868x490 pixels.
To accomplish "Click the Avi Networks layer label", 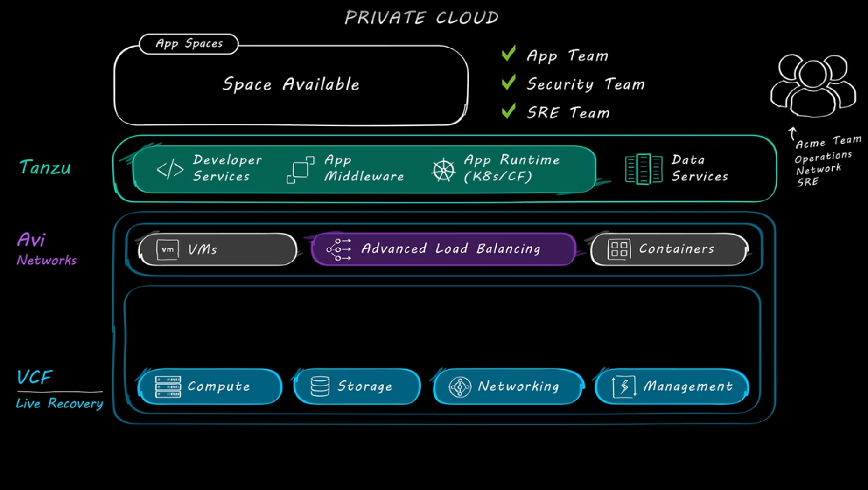I will [x=46, y=249].
